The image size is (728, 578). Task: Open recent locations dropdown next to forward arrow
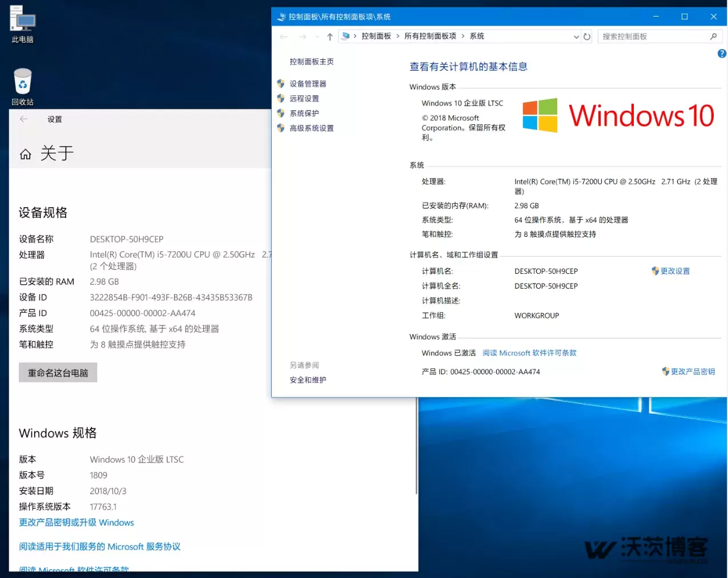317,37
